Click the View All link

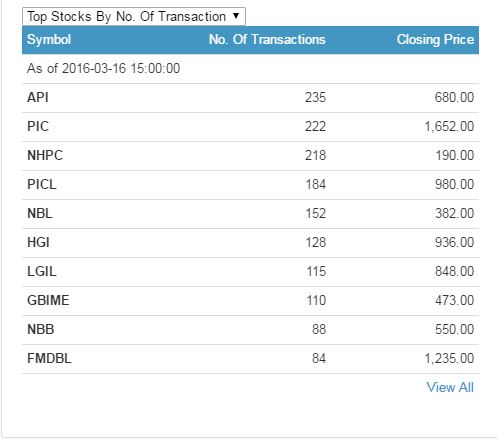(450, 387)
